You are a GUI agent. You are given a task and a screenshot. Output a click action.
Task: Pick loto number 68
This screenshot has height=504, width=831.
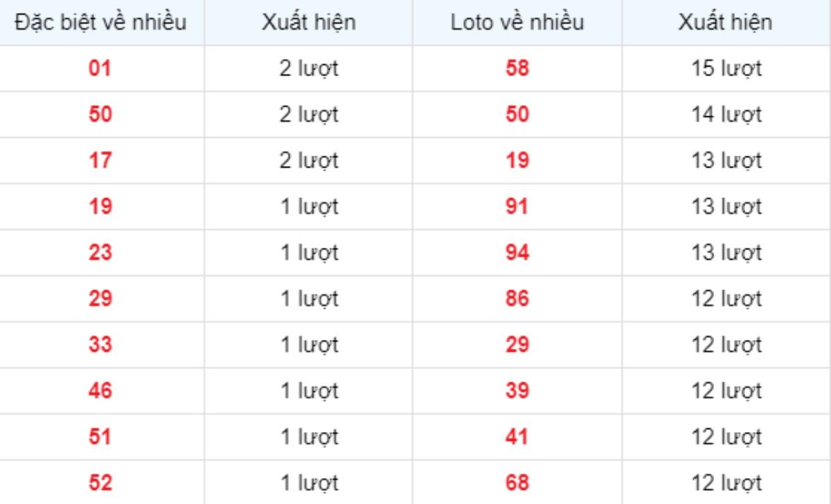point(517,483)
